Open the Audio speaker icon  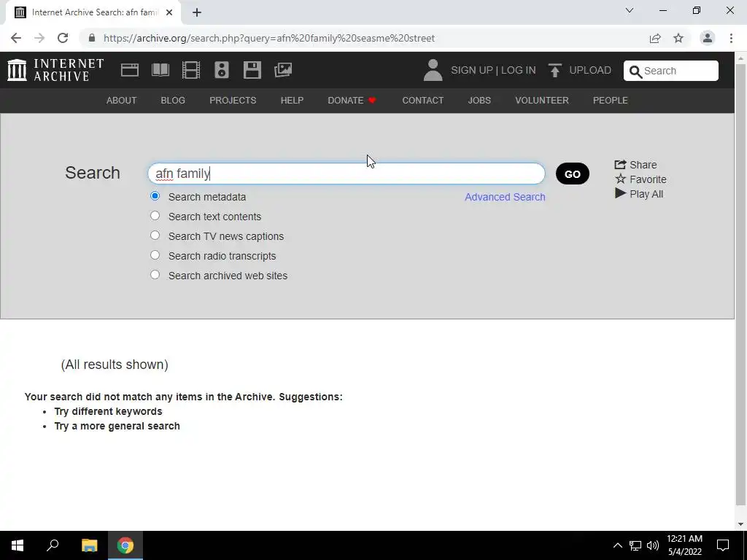tap(222, 70)
